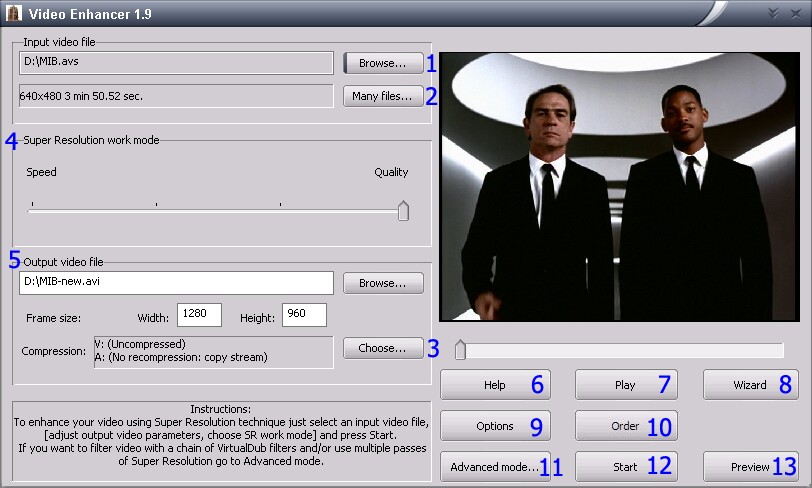Click the title bar minimize arrows icon
Screen dimensions: 812x488
(x=773, y=13)
